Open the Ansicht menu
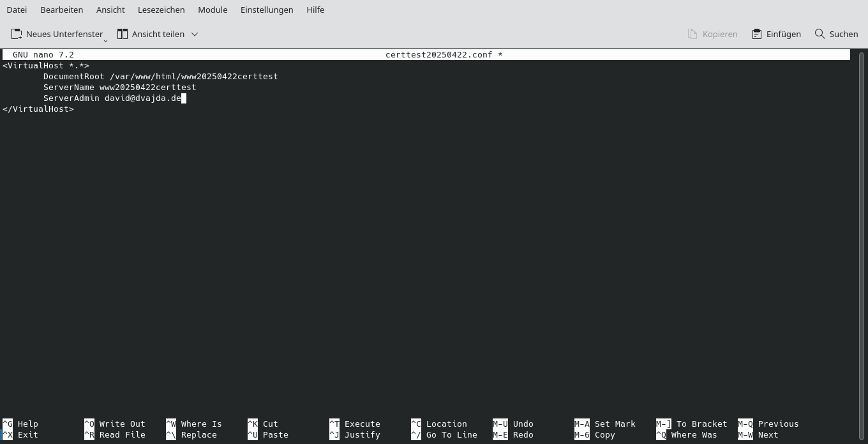Screen dimensions: 868x444 (110, 10)
